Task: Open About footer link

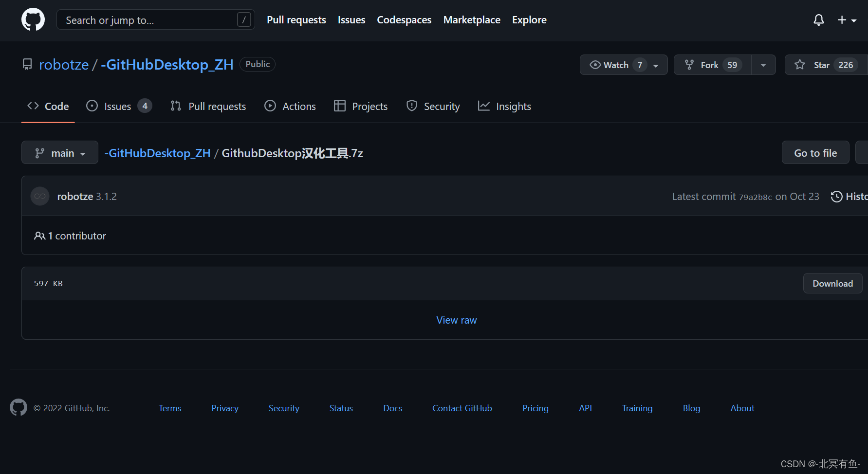Action: pyautogui.click(x=742, y=408)
